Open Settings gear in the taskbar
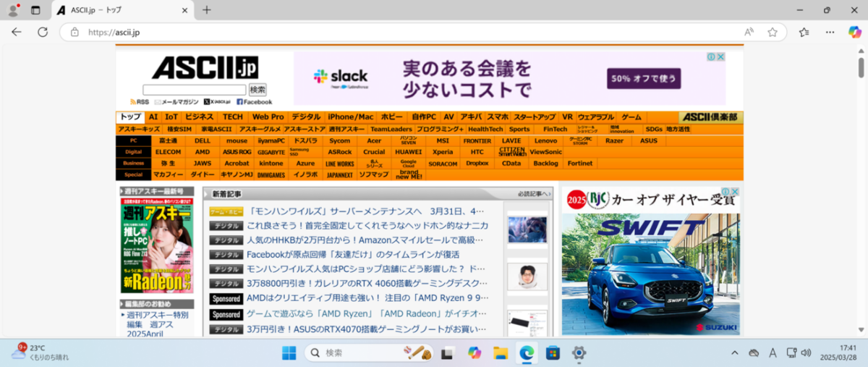This screenshot has height=367, width=868. point(579,353)
